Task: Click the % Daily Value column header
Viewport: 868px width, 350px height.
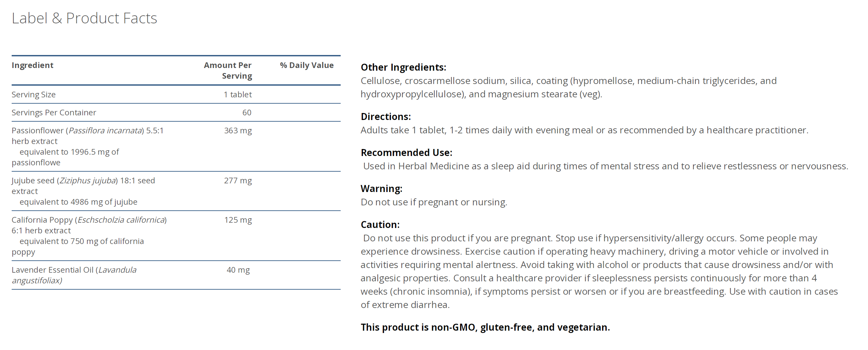Action: (307, 65)
